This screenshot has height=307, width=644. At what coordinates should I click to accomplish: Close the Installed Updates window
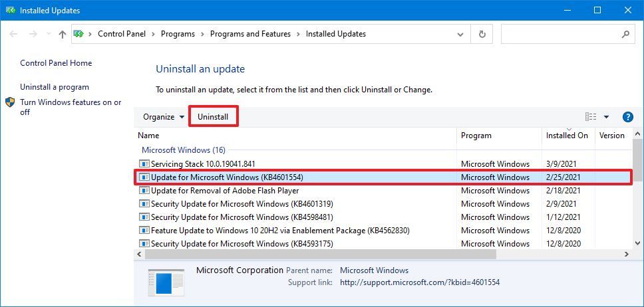(x=628, y=10)
